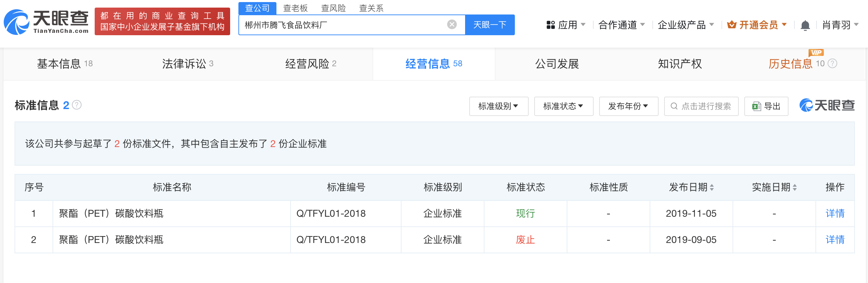Open user menu 肖青羽
This screenshot has width=868, height=283.
coord(840,25)
